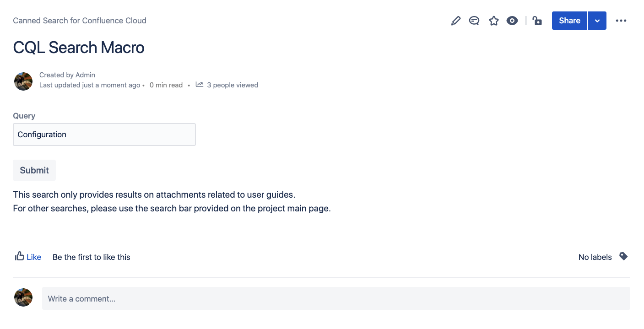Image resolution: width=644 pixels, height=329 pixels.
Task: Expand the Share dropdown arrow
Action: coord(597,21)
